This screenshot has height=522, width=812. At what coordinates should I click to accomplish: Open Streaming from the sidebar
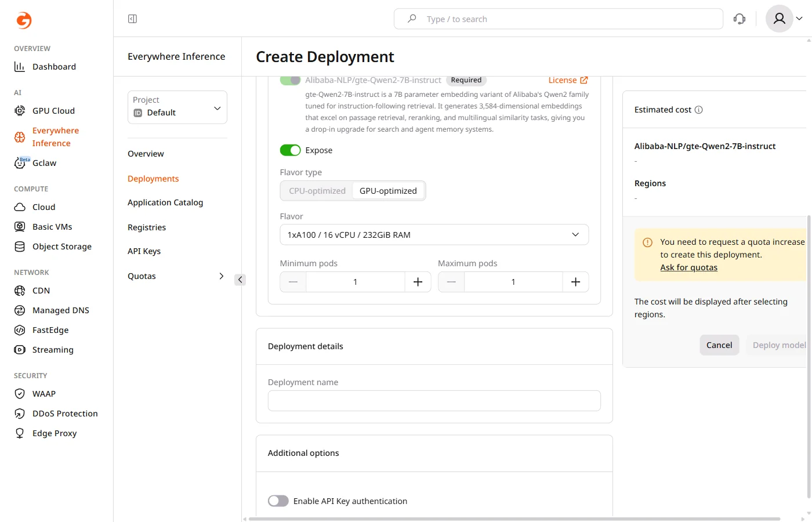53,350
